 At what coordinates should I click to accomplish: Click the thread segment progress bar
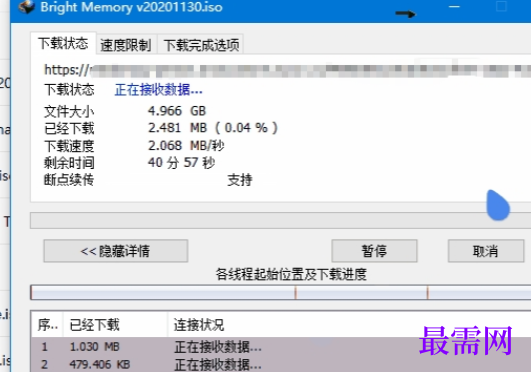pyautogui.click(x=280, y=292)
